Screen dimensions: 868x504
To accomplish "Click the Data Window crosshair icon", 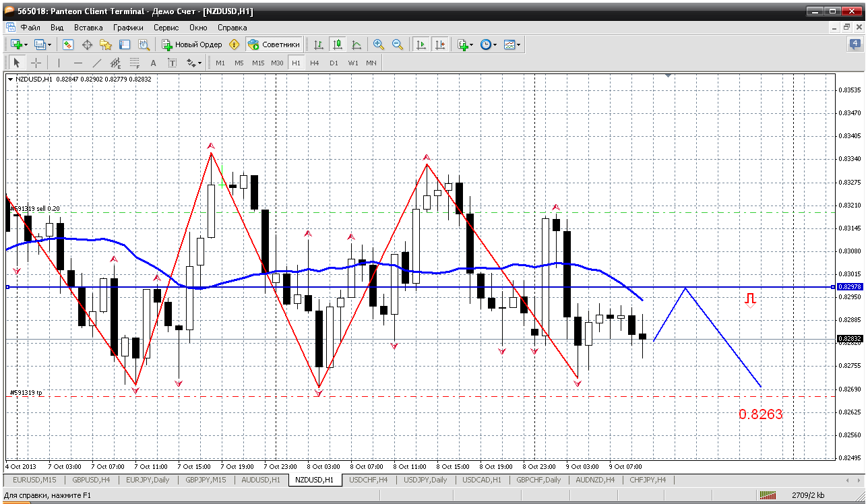I will coord(87,44).
